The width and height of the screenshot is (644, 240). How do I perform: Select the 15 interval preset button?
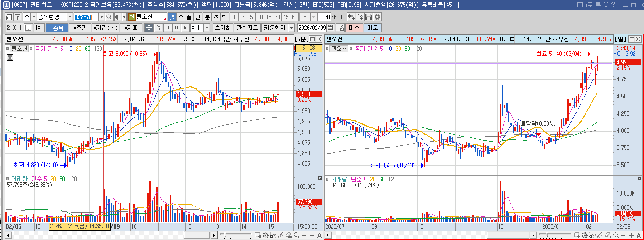click(x=269, y=17)
